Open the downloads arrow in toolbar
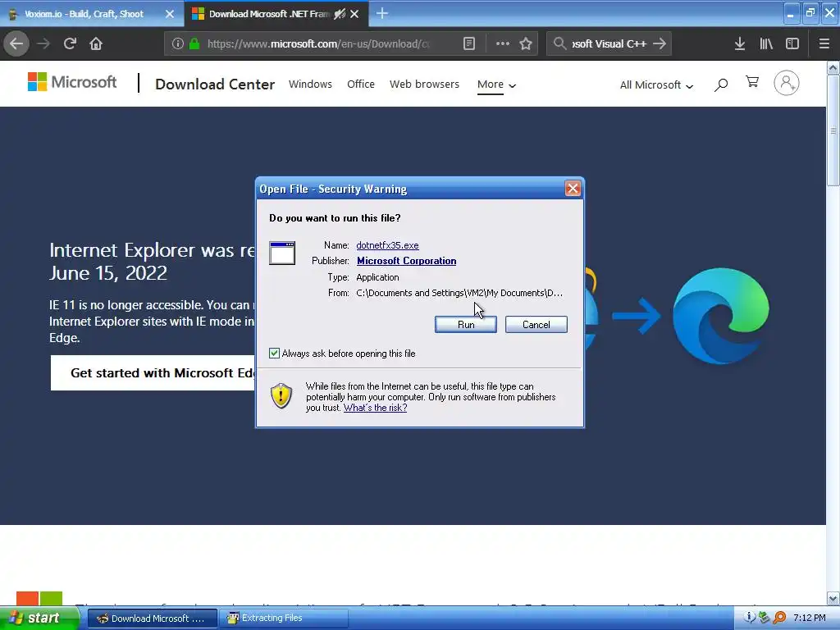The height and width of the screenshot is (630, 840). [x=740, y=43]
